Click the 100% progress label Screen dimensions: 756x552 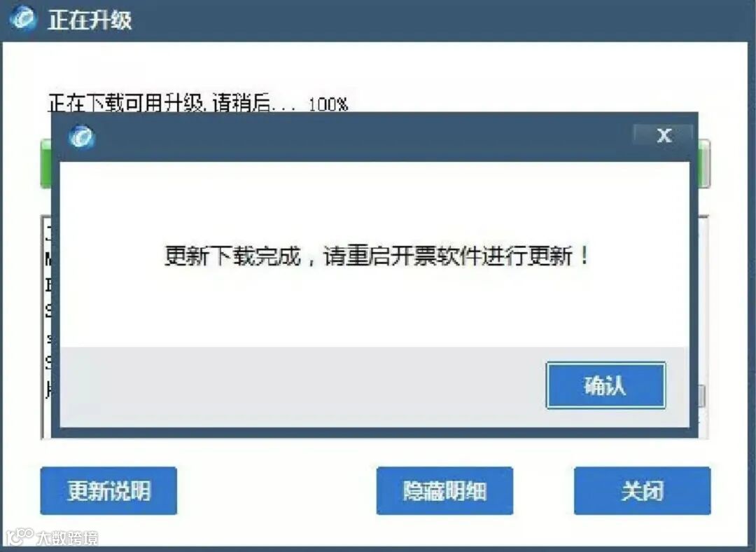click(328, 104)
